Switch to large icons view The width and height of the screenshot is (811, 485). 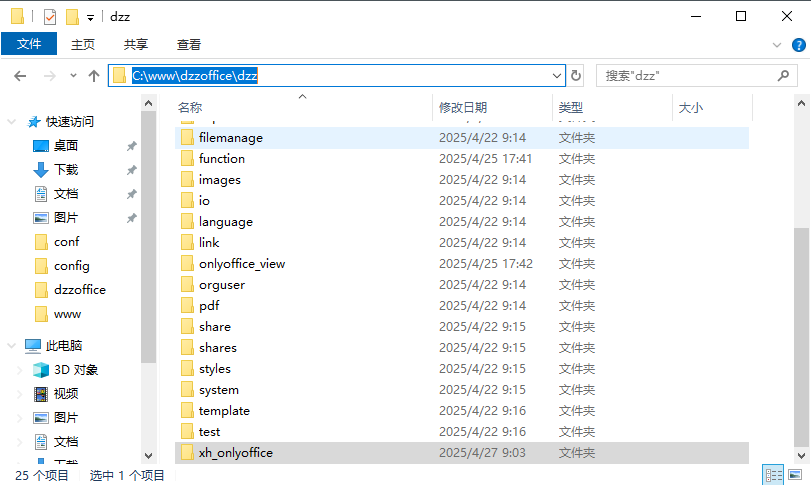(x=795, y=475)
